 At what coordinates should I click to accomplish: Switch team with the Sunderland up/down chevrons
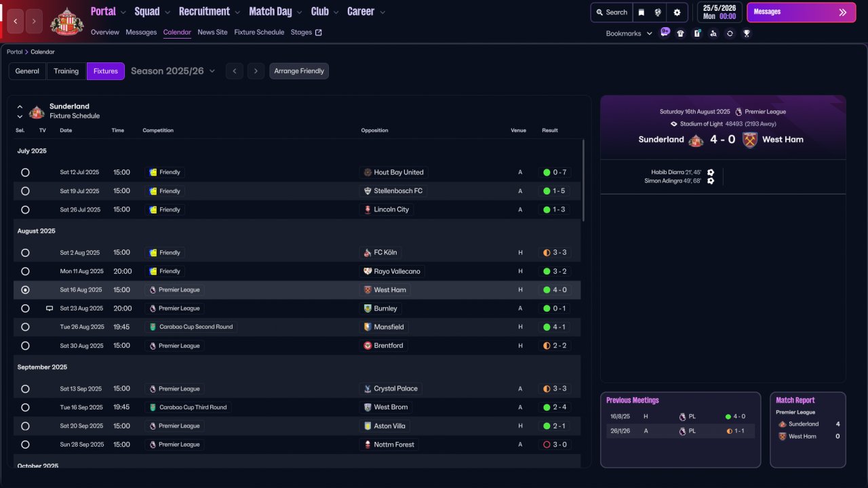(20, 111)
